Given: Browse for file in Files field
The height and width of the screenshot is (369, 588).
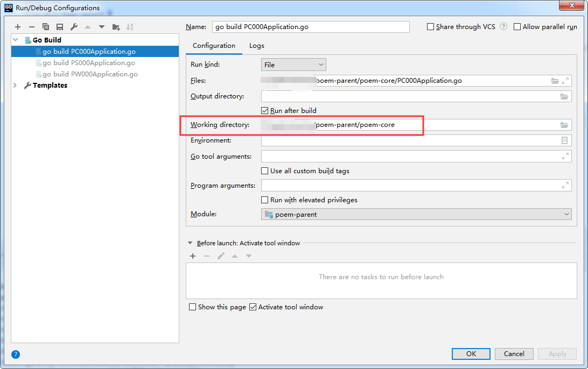Looking at the screenshot, I should (555, 81).
